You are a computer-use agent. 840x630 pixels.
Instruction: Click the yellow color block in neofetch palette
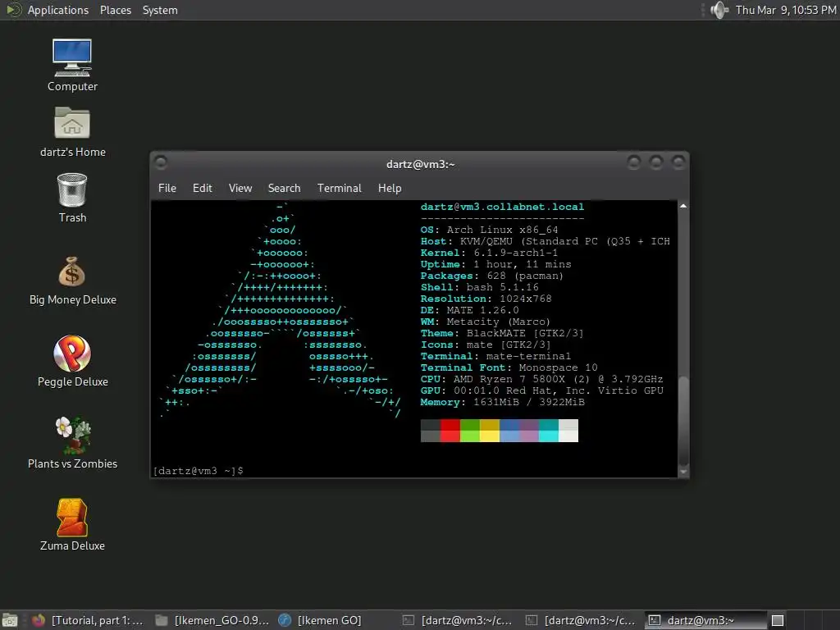[490, 431]
